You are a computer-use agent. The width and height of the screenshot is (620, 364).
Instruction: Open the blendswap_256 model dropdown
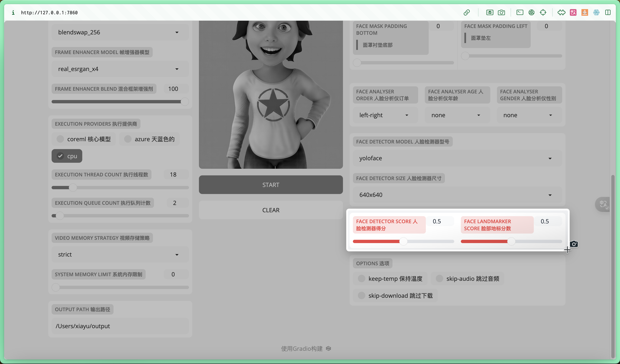tap(120, 32)
